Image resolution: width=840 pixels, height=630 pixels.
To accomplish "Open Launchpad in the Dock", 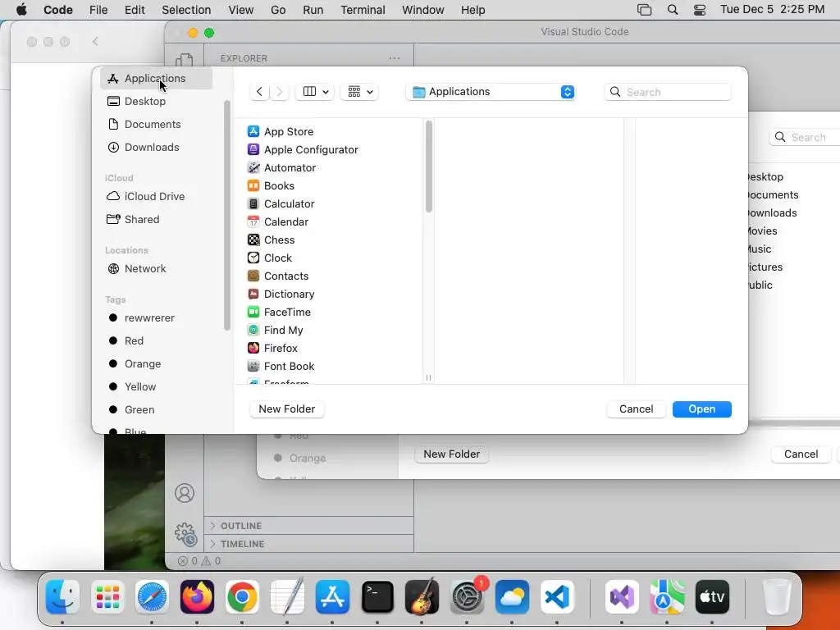I will [107, 597].
